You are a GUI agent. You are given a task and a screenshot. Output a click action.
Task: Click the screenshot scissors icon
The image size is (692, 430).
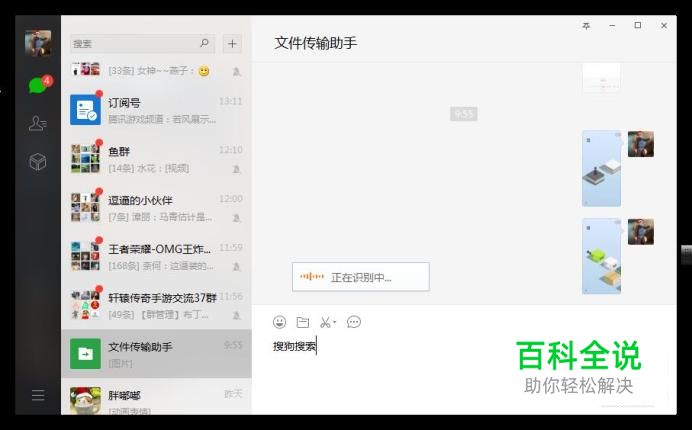(325, 322)
